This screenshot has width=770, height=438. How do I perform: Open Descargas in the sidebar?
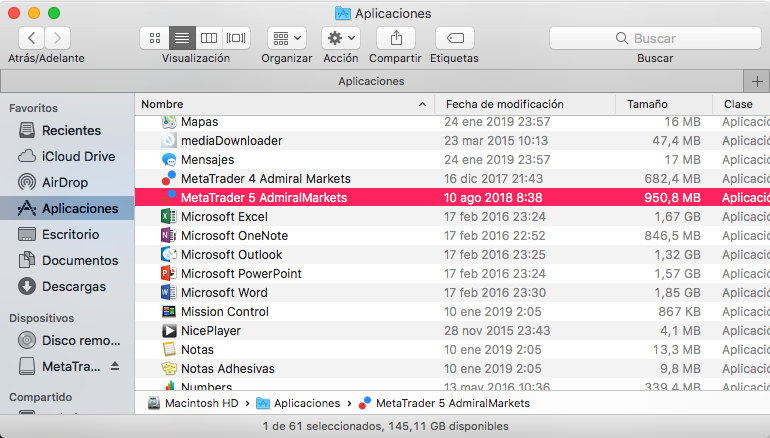(67, 286)
